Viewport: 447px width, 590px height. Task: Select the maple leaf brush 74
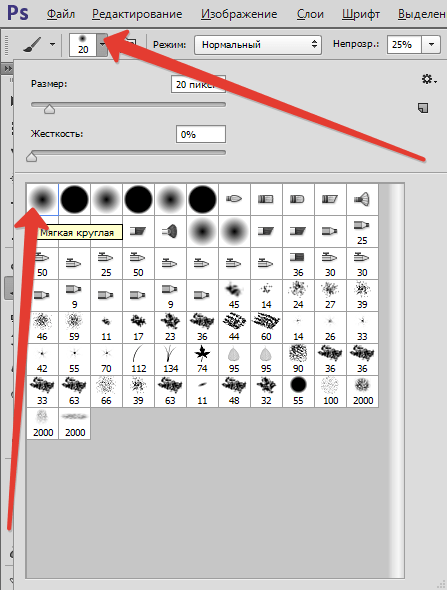(x=202, y=359)
